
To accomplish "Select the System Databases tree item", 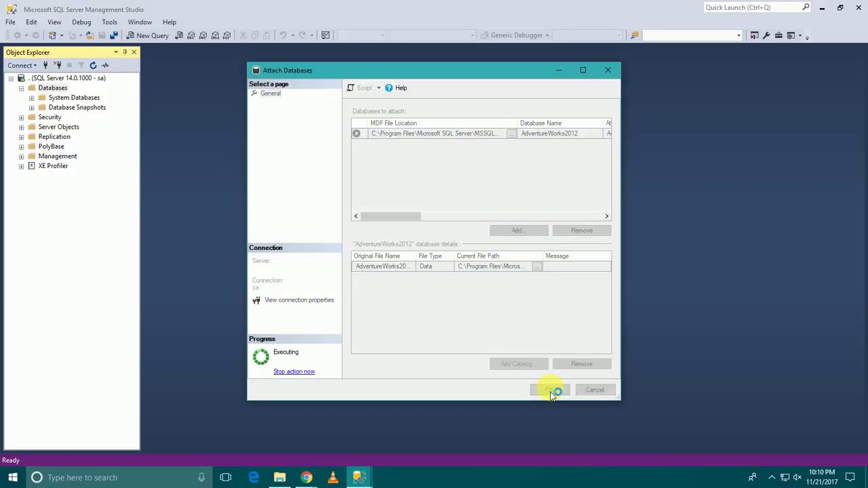I will pos(74,98).
